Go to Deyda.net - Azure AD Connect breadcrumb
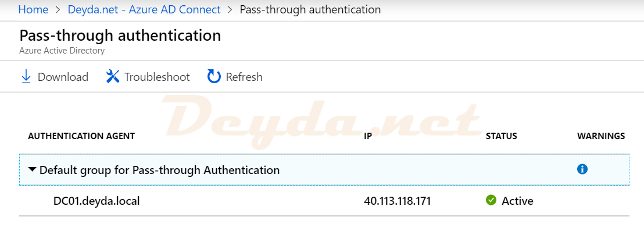The width and height of the screenshot is (644, 245). 144,9
